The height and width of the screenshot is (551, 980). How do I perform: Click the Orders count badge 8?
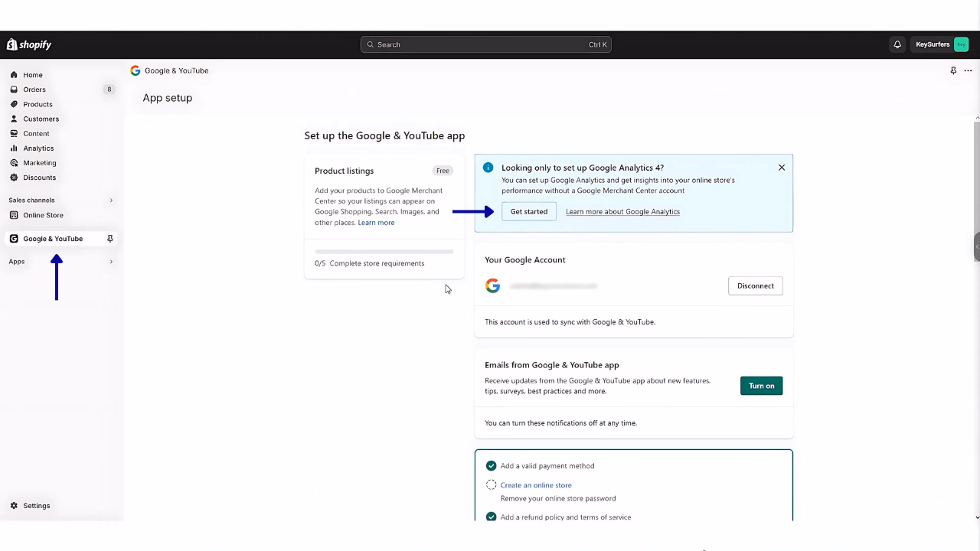pos(109,90)
